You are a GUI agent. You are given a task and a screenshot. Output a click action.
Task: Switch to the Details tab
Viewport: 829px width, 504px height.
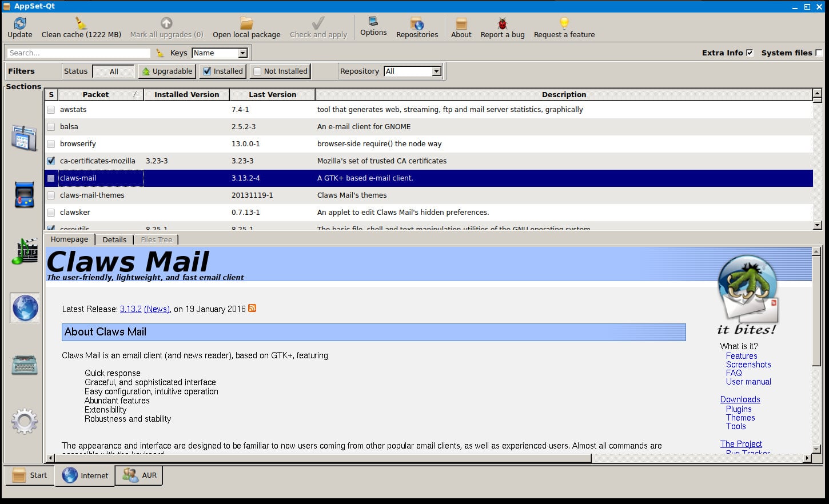[114, 240]
